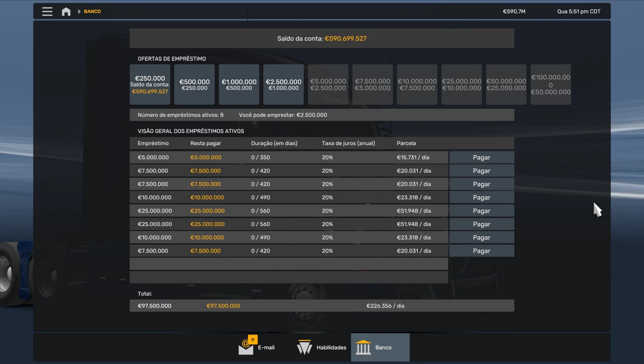This screenshot has width=644, height=364.
Task: Click the BANCO breadcrumb label
Action: [92, 12]
